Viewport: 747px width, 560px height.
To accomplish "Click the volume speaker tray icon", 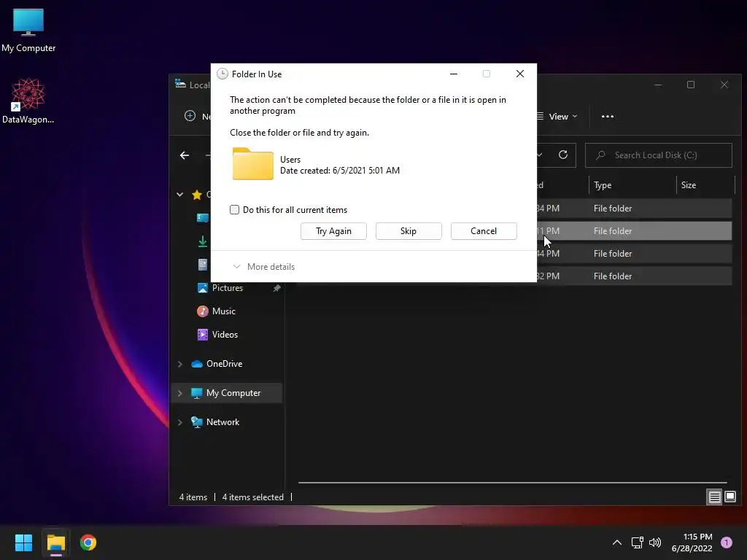I will tap(655, 542).
